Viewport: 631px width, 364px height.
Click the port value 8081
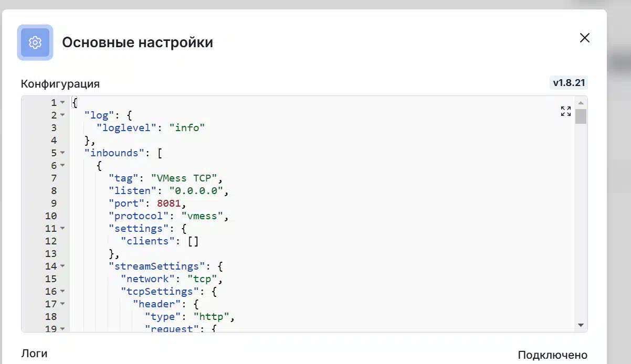point(169,203)
